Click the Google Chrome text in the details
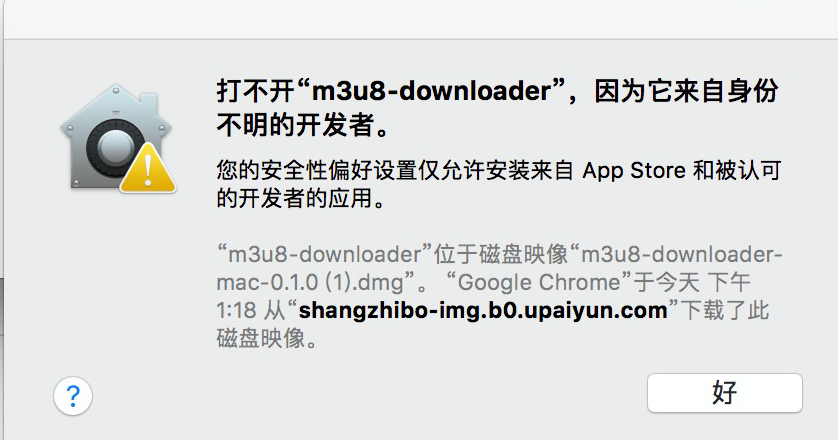The height and width of the screenshot is (440, 838). [539, 282]
